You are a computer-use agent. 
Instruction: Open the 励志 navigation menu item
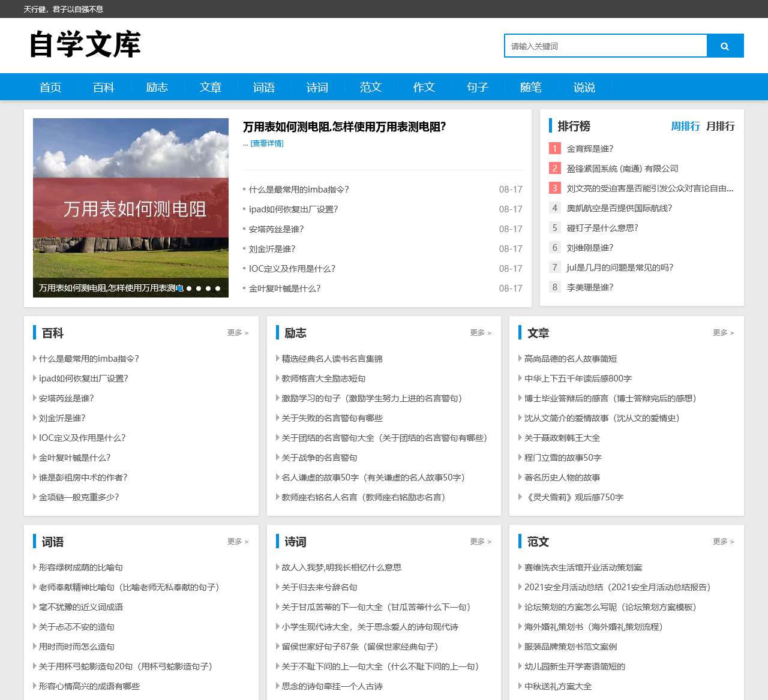click(x=157, y=87)
